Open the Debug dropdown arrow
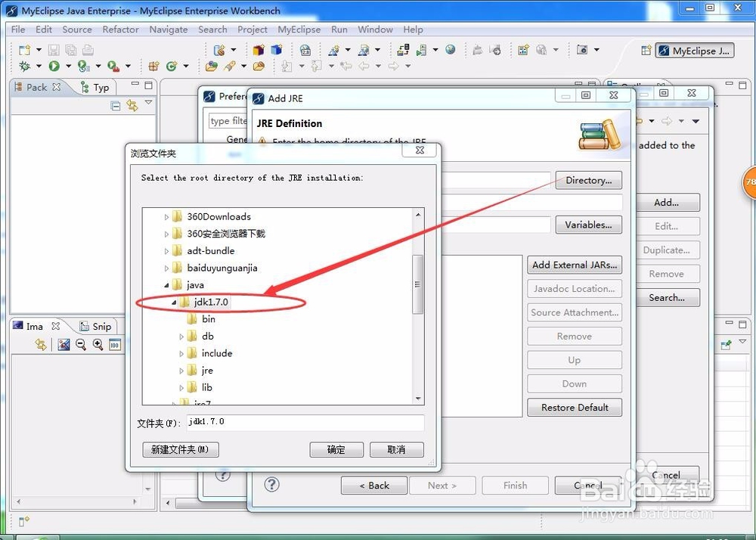The height and width of the screenshot is (540, 756). pyautogui.click(x=39, y=66)
